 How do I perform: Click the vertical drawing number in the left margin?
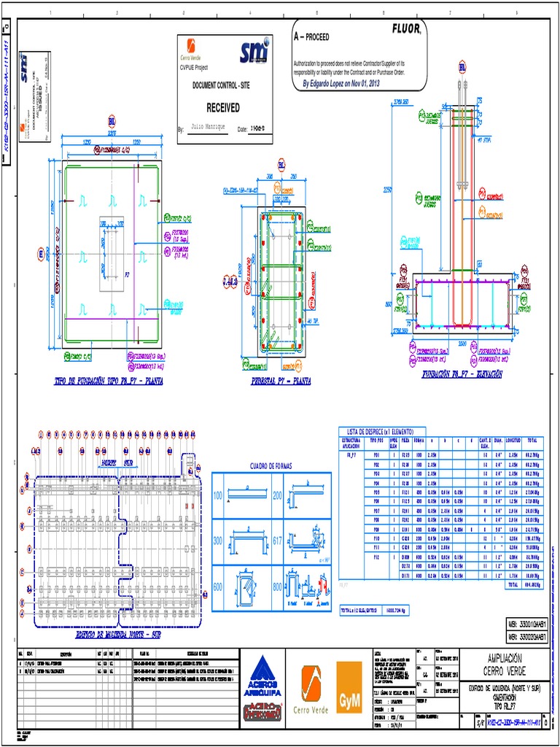pyautogui.click(x=6, y=96)
